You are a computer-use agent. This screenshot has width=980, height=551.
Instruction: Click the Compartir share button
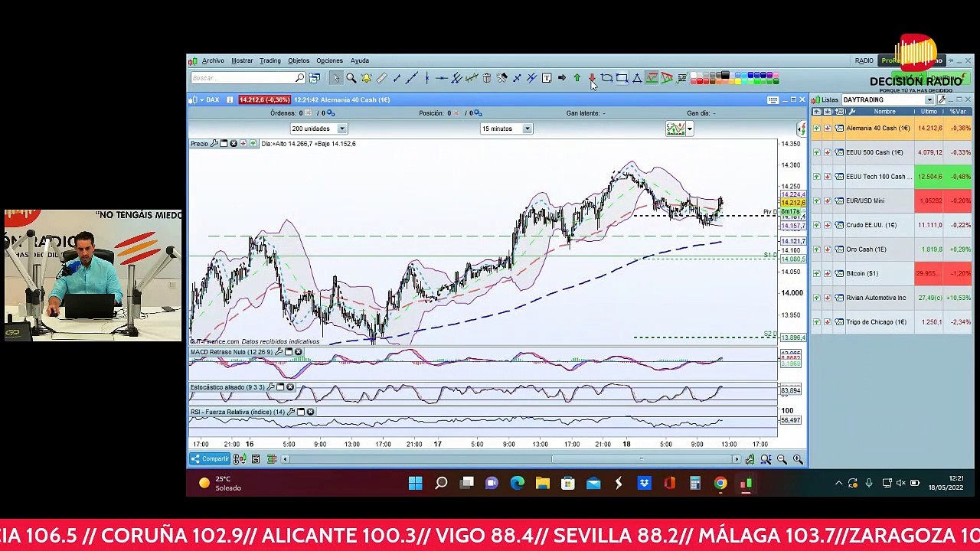210,459
